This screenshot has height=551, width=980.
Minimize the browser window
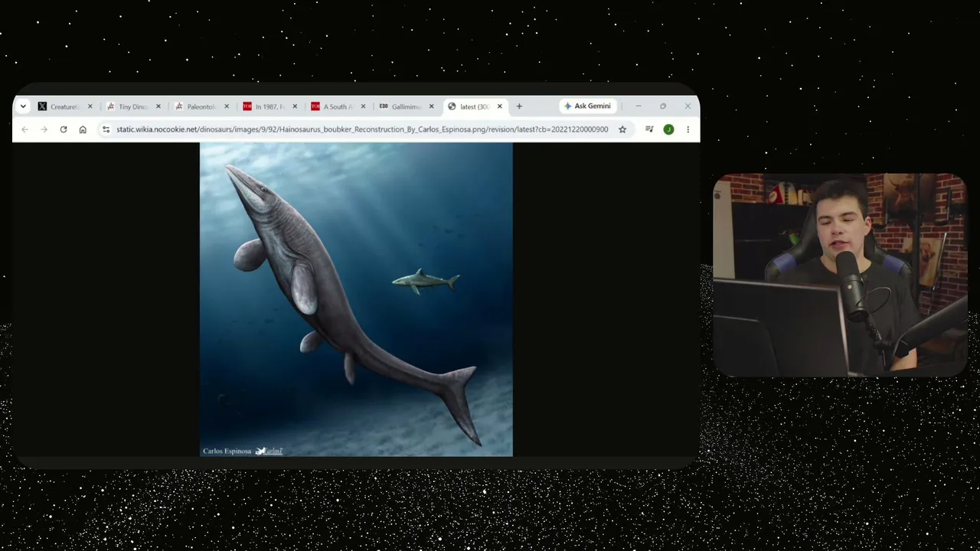639,106
